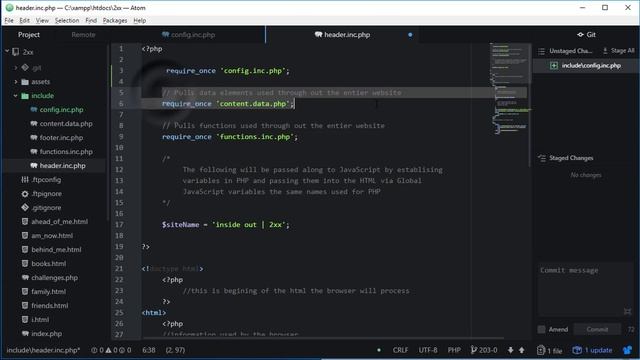The image size is (640, 360).
Task: Click the added-file icon beside config.inc.php
Action: (554, 65)
